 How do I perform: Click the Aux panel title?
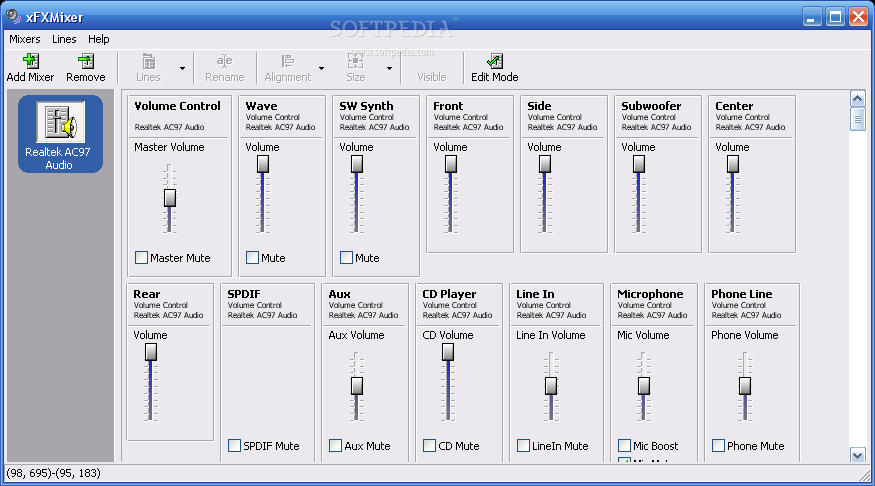click(339, 294)
